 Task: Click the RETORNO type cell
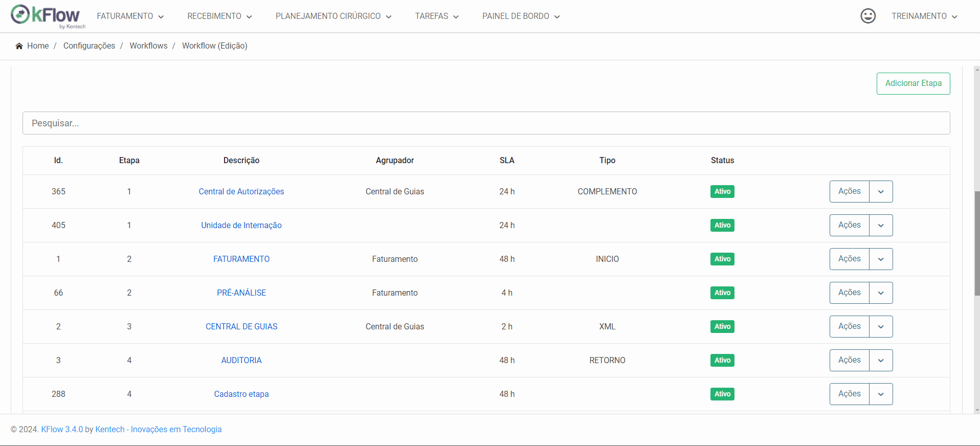click(x=607, y=361)
